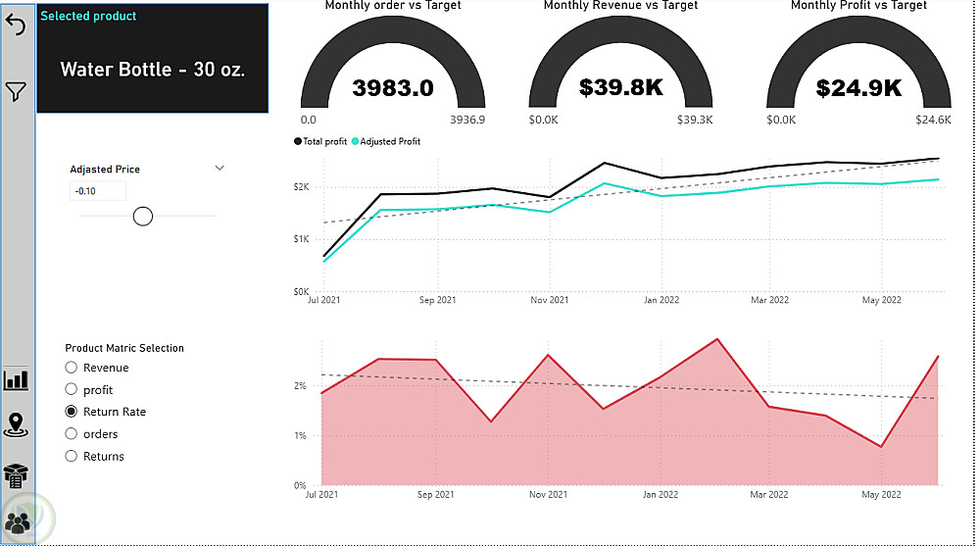Select the Returns radio option
Screen dimensions: 980x546
[72, 456]
